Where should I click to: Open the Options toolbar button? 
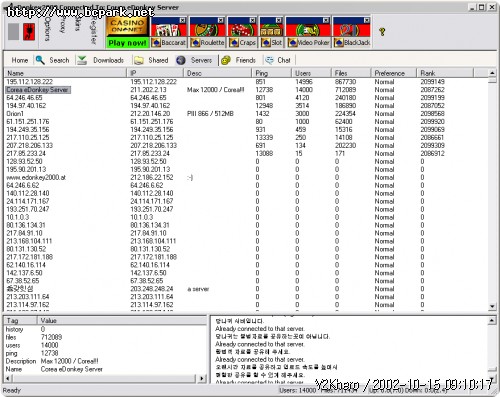point(47,29)
